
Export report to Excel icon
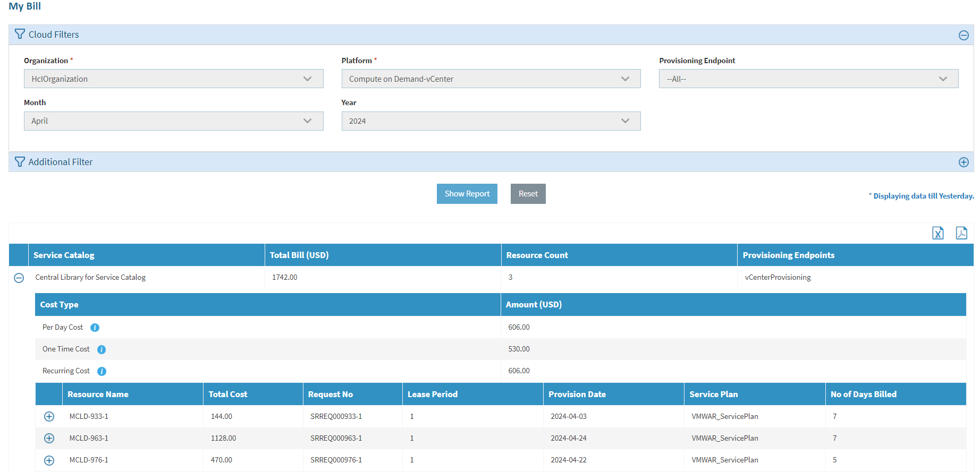point(938,233)
